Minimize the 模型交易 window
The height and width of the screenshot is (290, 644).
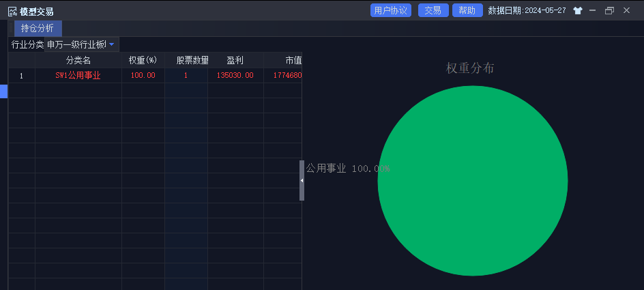point(593,11)
